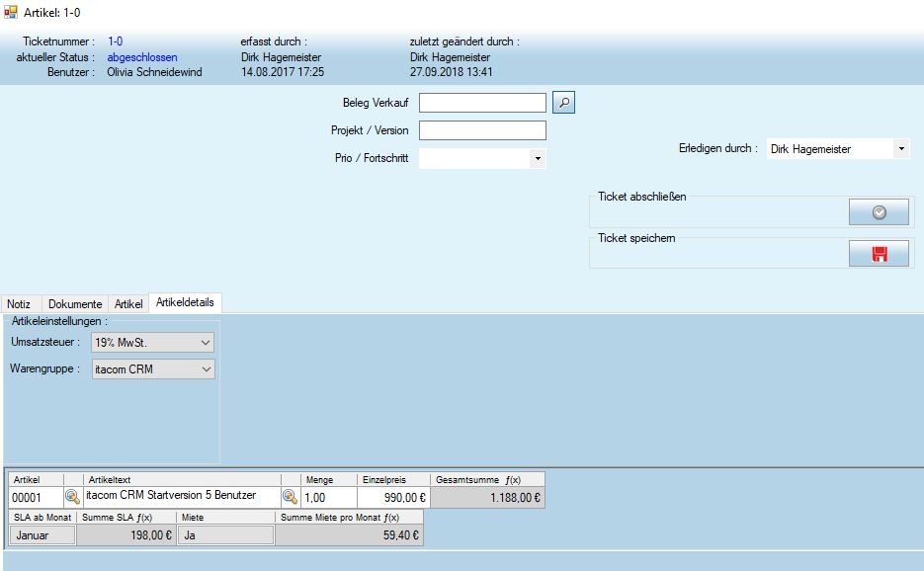Switch to the Notiz tab

(x=20, y=304)
